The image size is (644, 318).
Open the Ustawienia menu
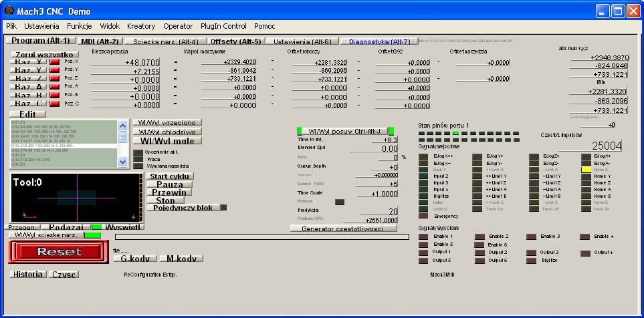click(41, 26)
